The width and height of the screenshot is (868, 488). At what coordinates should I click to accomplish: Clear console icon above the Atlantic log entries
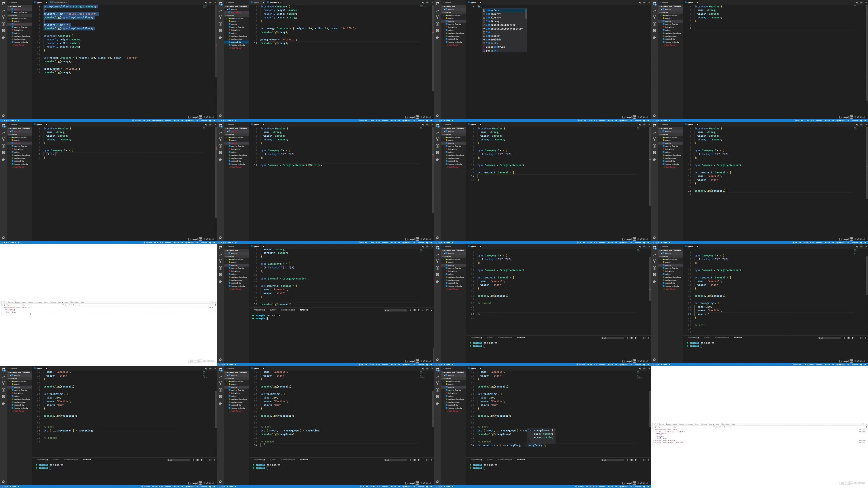pyautogui.click(x=655, y=427)
